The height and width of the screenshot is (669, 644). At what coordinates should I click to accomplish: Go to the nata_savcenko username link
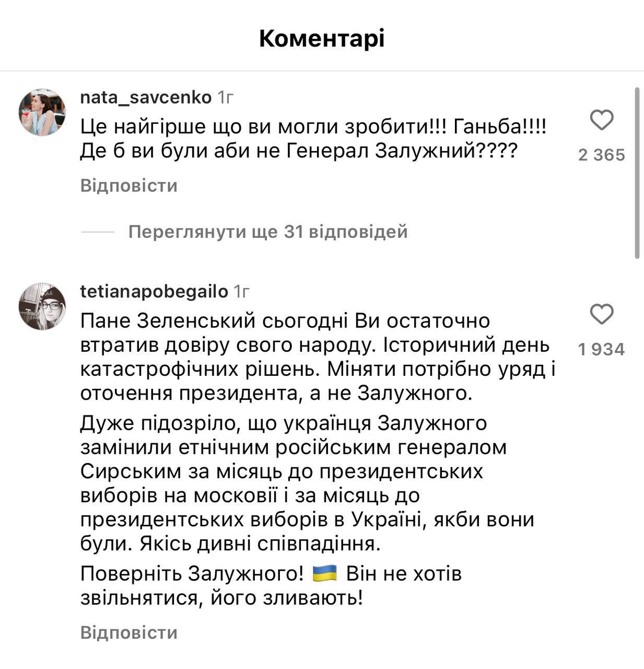(146, 97)
